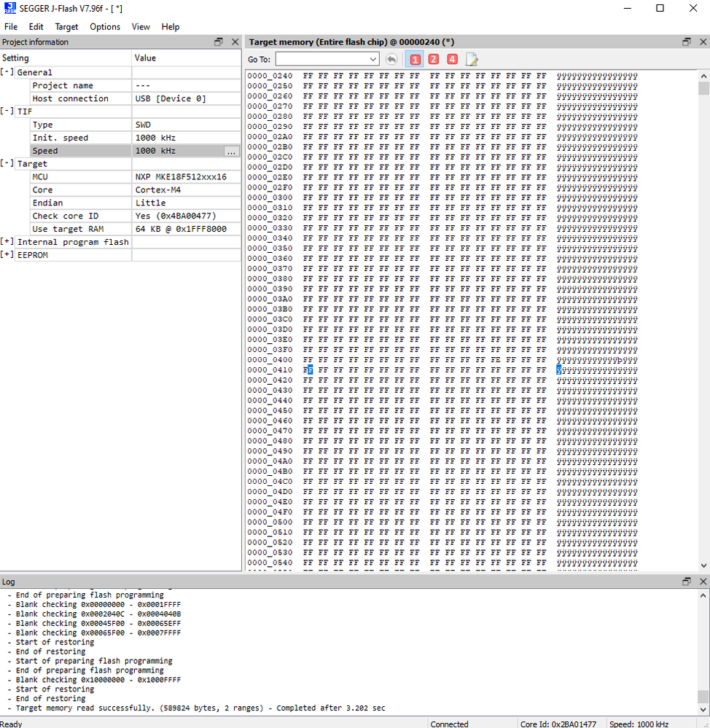The image size is (710, 728).
Task: Open the Help menu
Action: click(171, 27)
